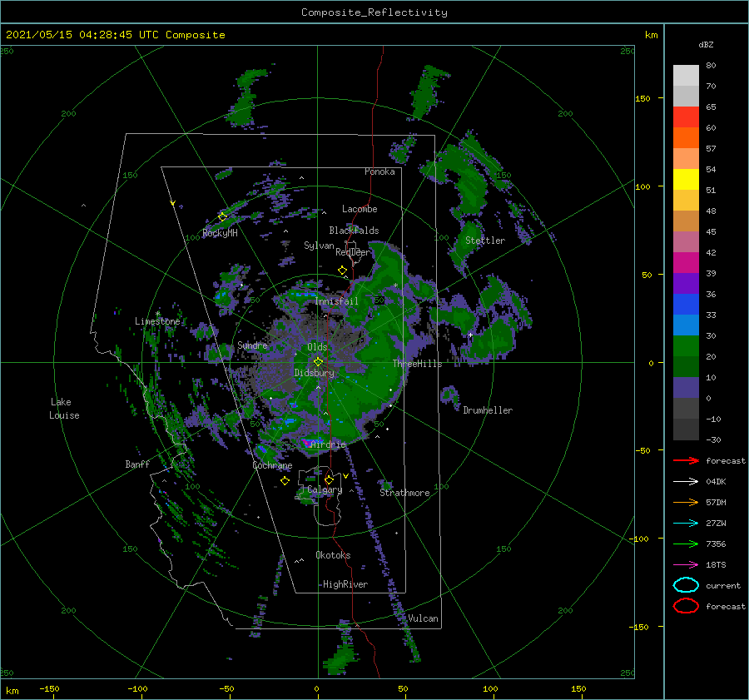Click the 'Okotoks' city label

pyautogui.click(x=333, y=555)
